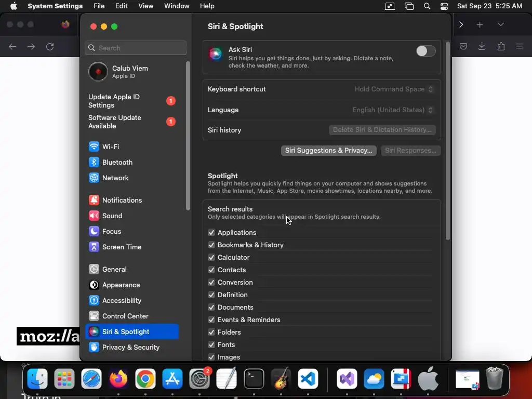Open Firefox hamburger menu in background window
The width and height of the screenshot is (532, 399).
(519, 46)
